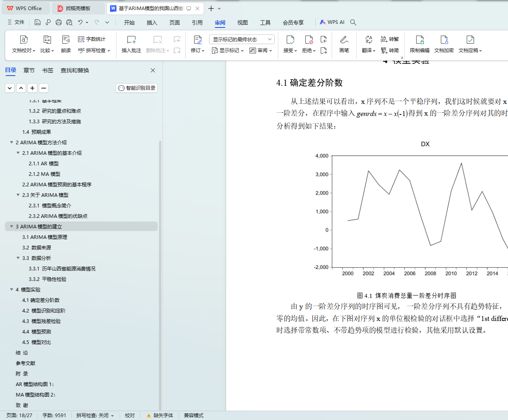
Task: Click 缺失字体 warning in status bar
Action: 160,416
